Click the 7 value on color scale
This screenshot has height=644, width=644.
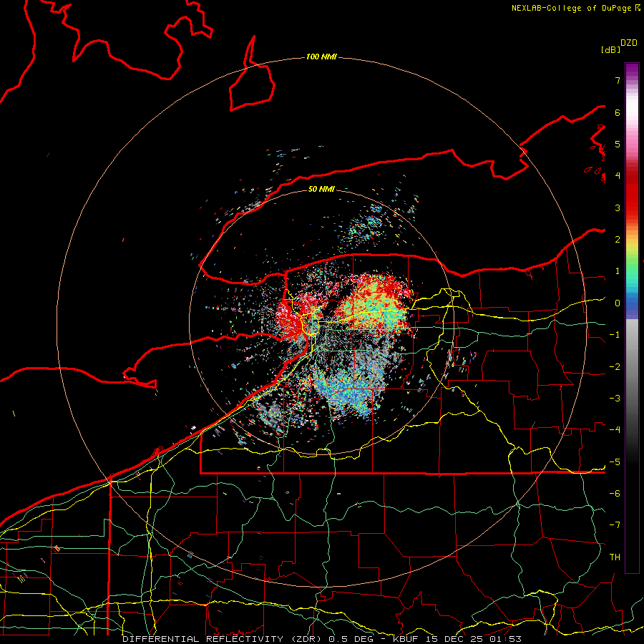coord(618,80)
